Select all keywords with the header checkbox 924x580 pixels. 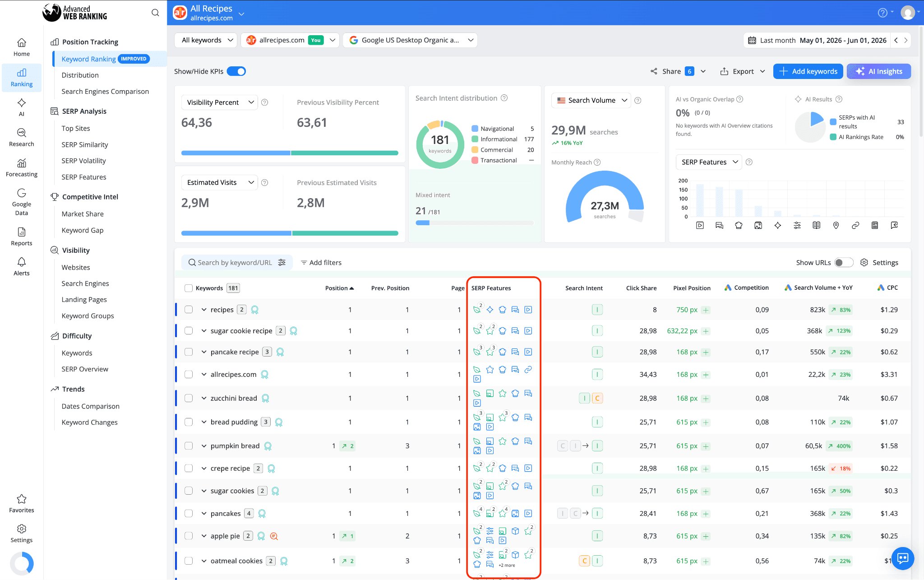[x=189, y=288]
